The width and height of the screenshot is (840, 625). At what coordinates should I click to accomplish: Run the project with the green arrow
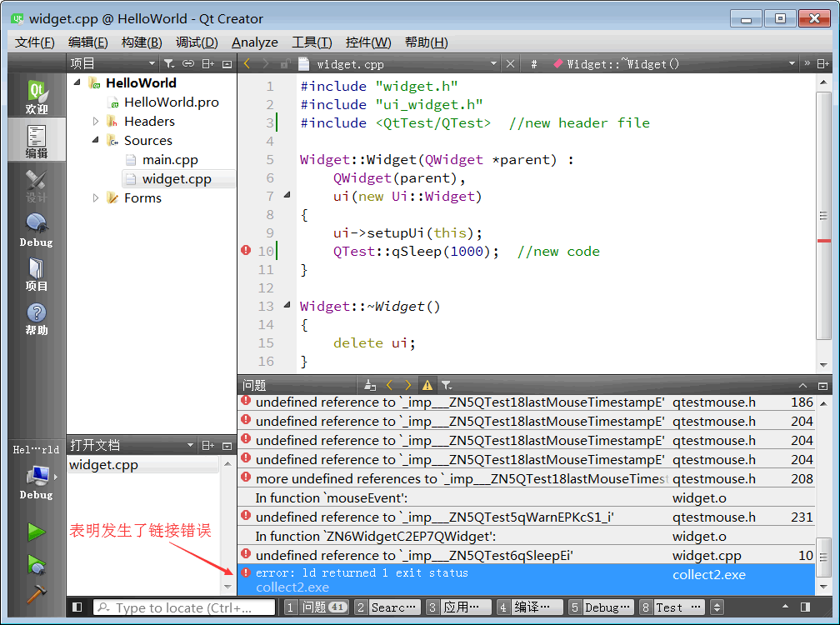[37, 532]
